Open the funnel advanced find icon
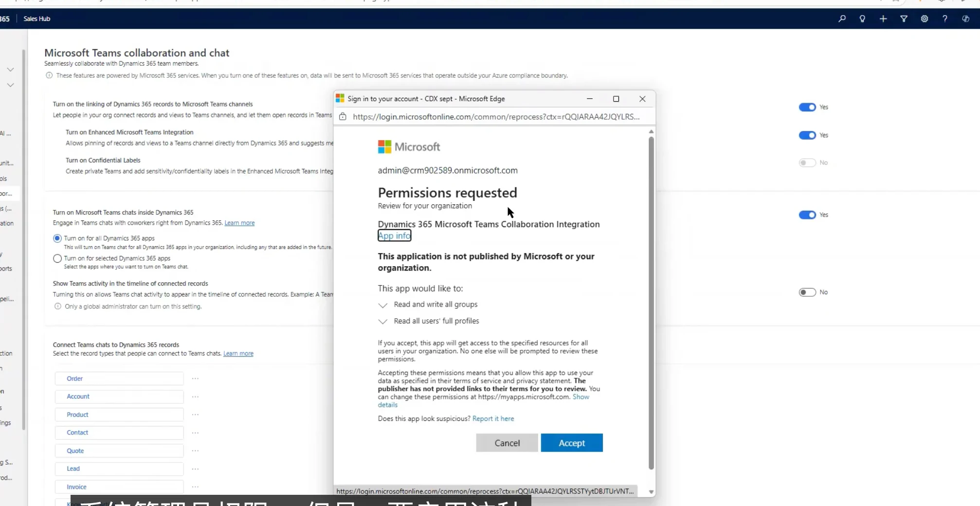This screenshot has height=506, width=980. 904,18
